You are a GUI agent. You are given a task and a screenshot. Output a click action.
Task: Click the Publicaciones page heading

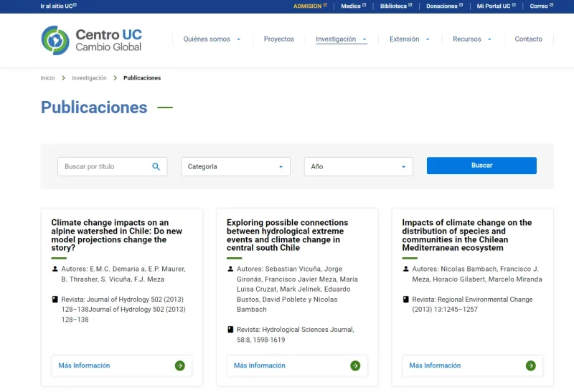pyautogui.click(x=94, y=107)
